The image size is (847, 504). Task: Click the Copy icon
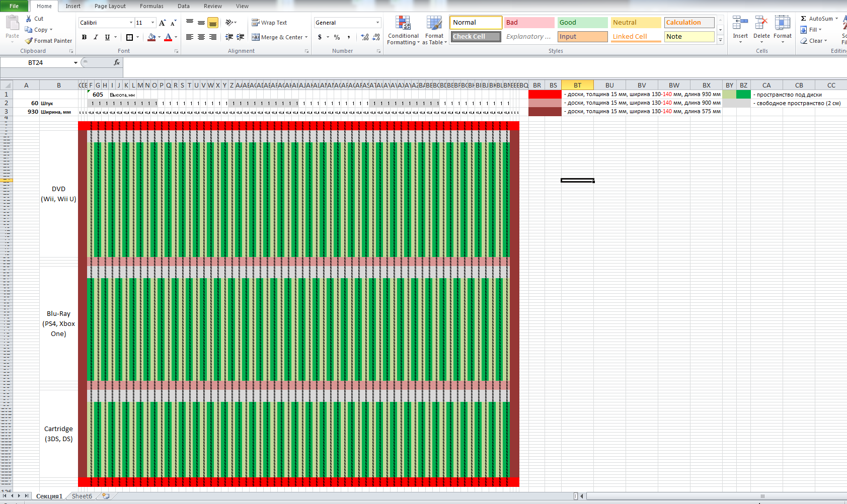[x=29, y=30]
